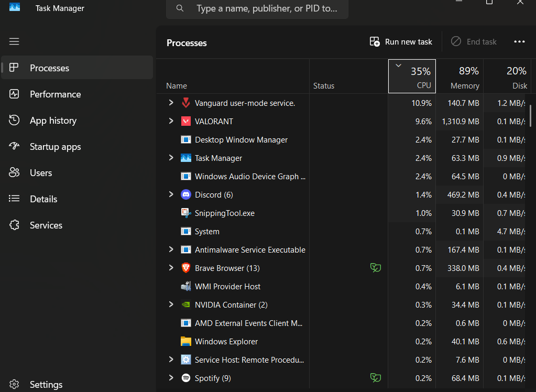Viewport: 536px width, 392px height.
Task: Expand the Discord process group
Action: (171, 194)
